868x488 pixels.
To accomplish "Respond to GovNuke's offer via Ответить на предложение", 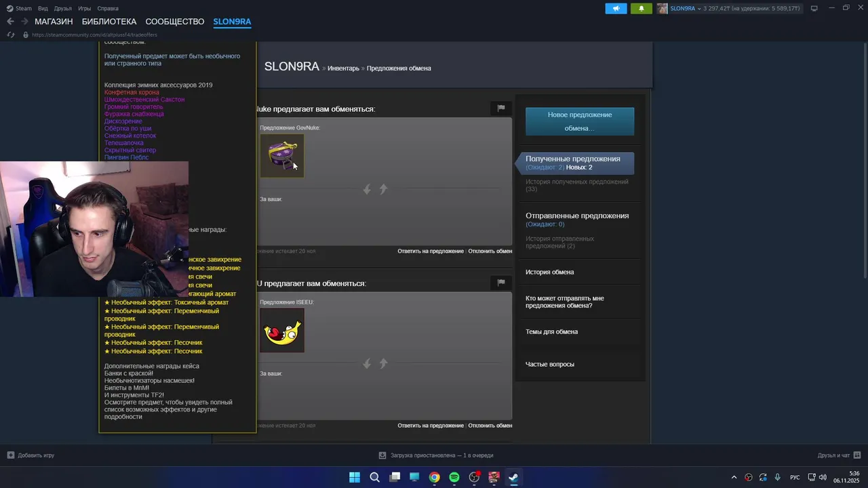I will tap(431, 251).
